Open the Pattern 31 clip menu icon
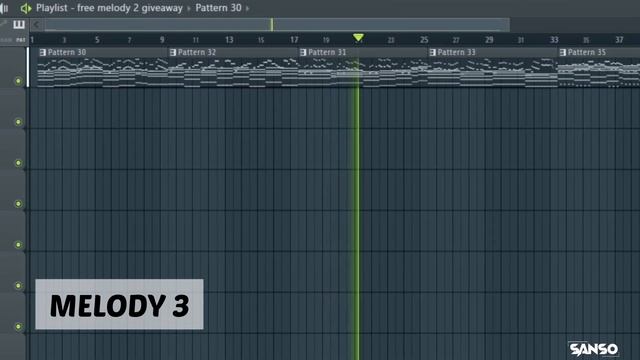The height and width of the screenshot is (360, 640). (303, 52)
